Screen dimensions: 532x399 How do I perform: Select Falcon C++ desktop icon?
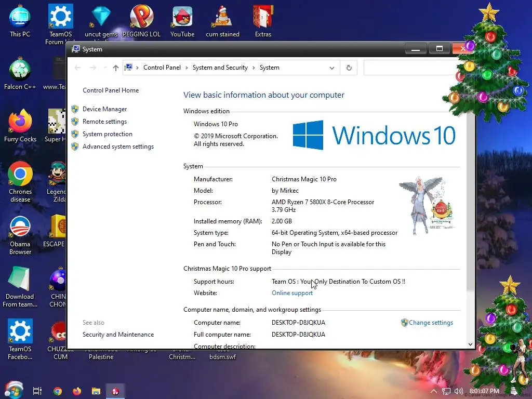click(20, 74)
